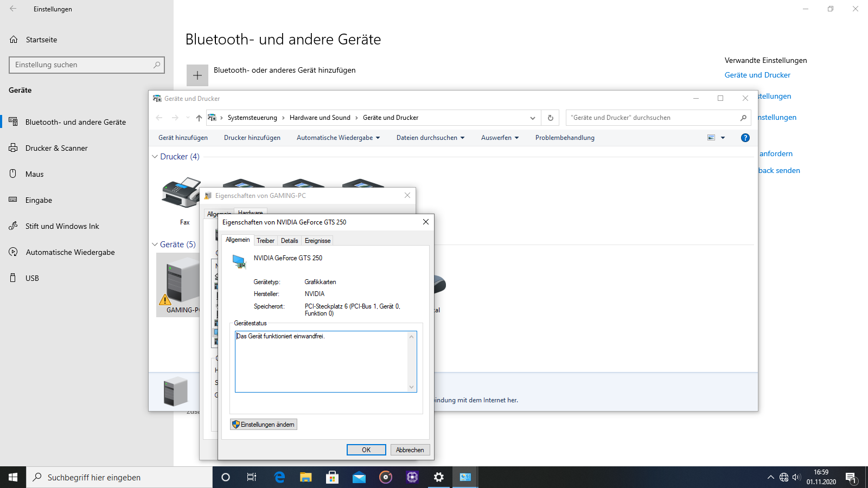Image resolution: width=868 pixels, height=488 pixels.
Task: Refresh the Geräte und Drucker view
Action: click(x=550, y=118)
